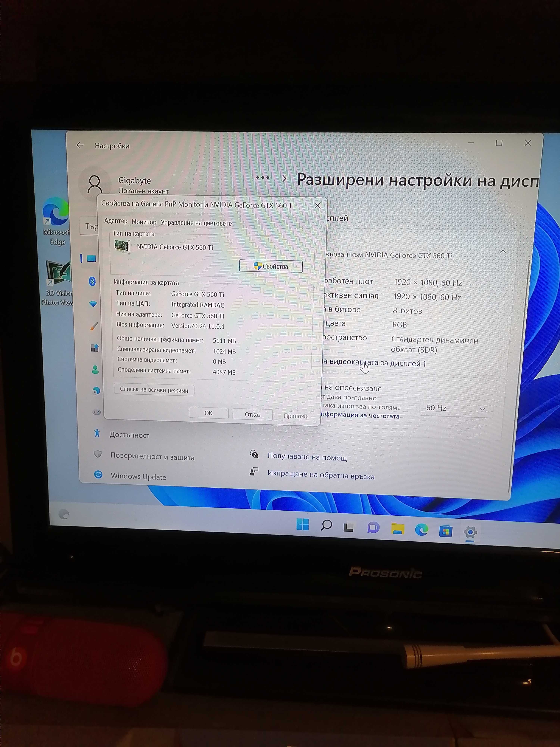Click display adapter properties link for display 1
The image size is (560, 747).
coord(374,363)
